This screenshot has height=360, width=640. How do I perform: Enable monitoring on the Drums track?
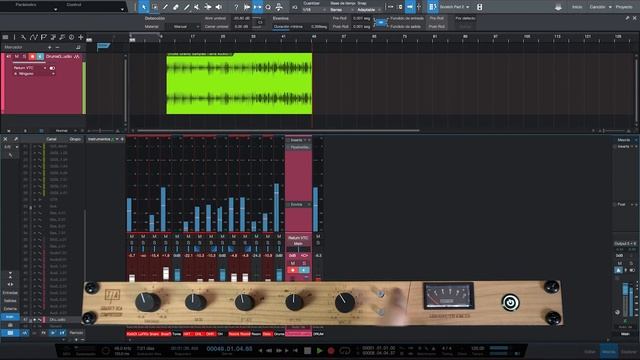(40, 56)
